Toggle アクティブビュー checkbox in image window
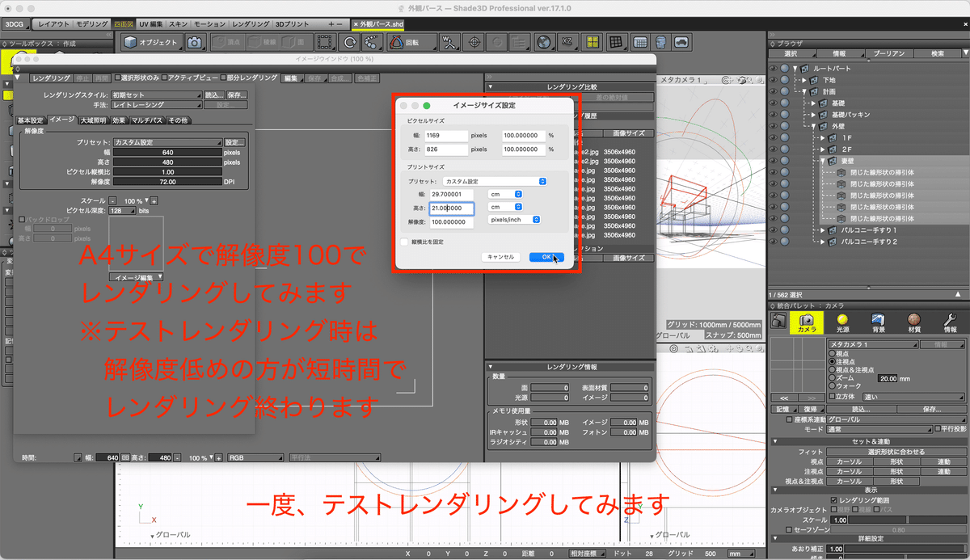The height and width of the screenshot is (560, 970). click(x=165, y=78)
